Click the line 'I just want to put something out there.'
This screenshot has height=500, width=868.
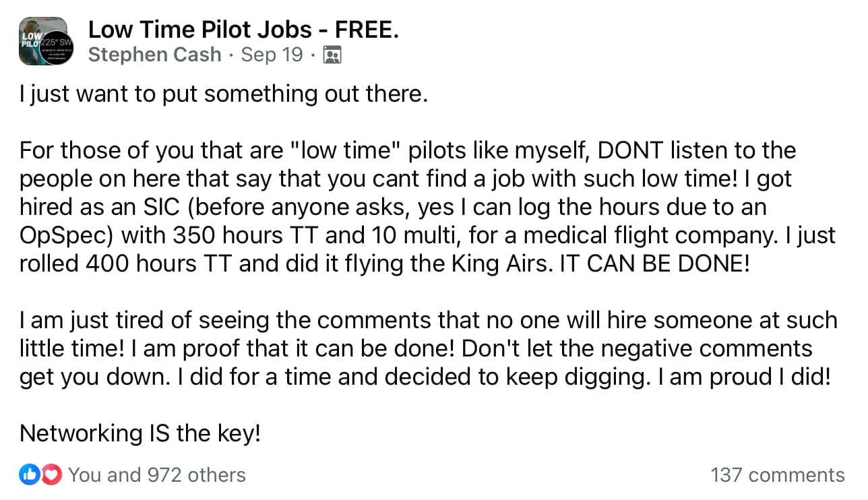224,94
